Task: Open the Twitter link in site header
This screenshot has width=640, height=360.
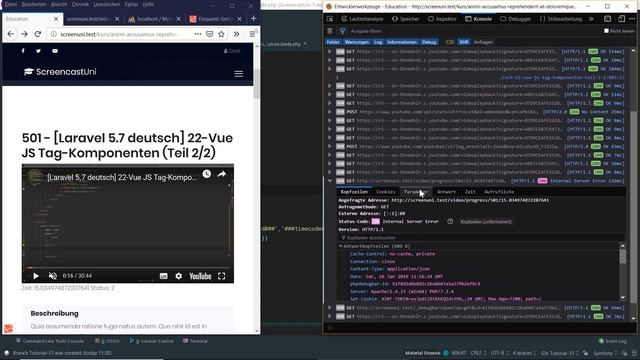Action: [38, 51]
